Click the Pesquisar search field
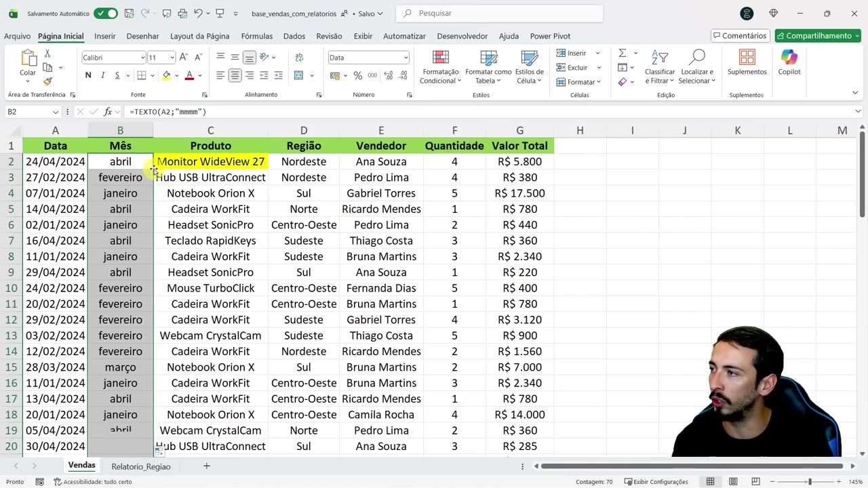 (x=499, y=14)
